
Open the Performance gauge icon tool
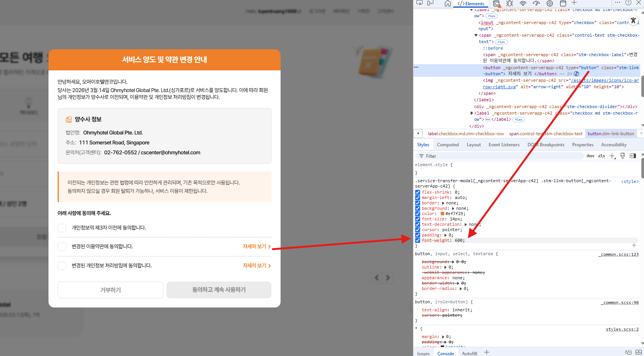pos(536,3)
